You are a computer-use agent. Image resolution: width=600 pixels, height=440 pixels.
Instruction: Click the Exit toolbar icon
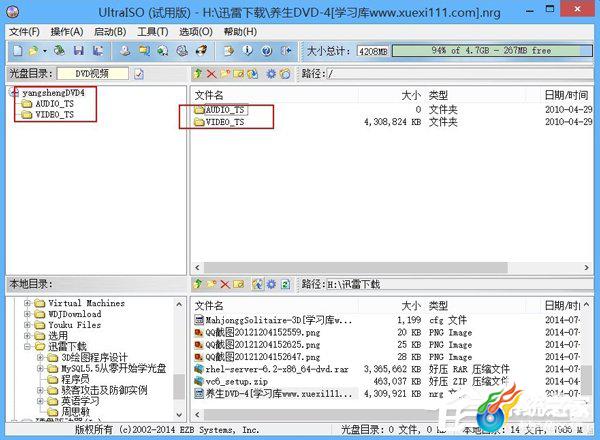286,51
